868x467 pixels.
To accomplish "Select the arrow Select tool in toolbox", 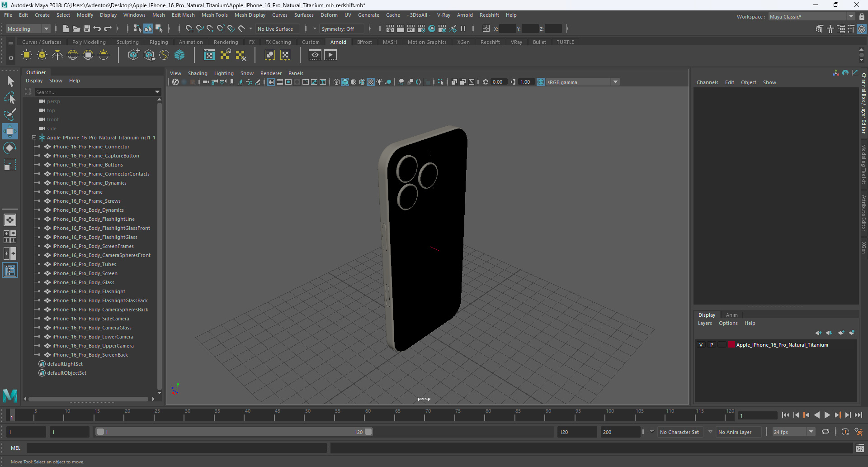I will coord(10,81).
